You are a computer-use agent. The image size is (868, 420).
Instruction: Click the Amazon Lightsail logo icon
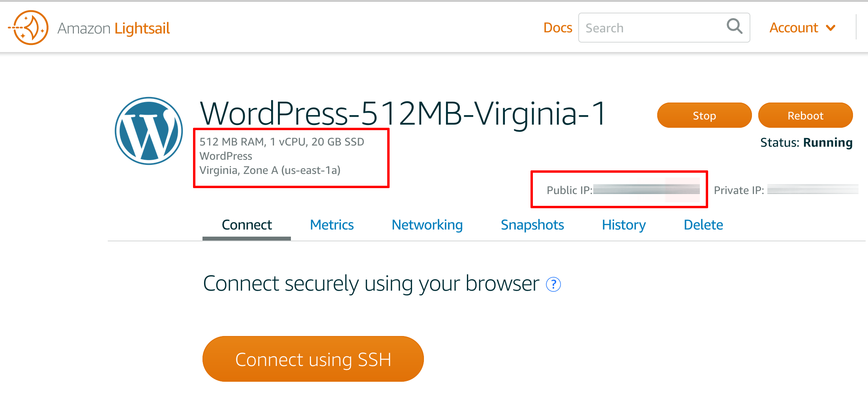(x=28, y=28)
